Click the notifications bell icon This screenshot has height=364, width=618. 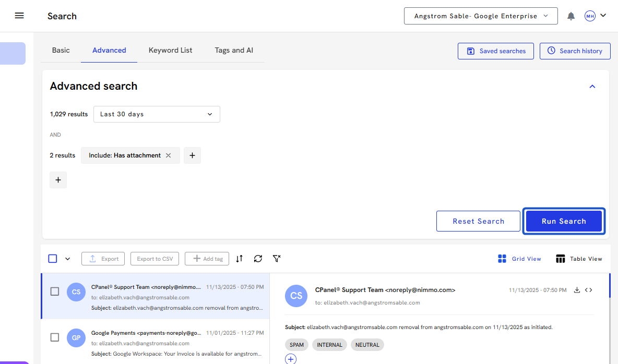(571, 16)
